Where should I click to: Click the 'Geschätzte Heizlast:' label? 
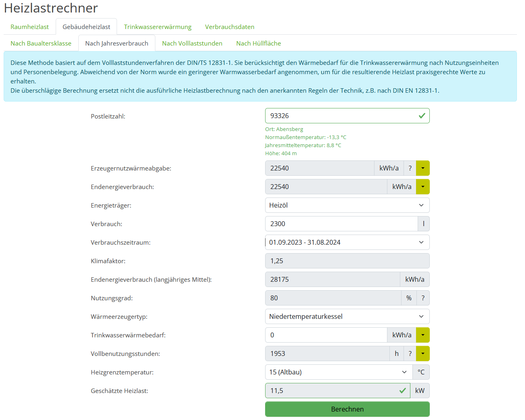point(119,391)
